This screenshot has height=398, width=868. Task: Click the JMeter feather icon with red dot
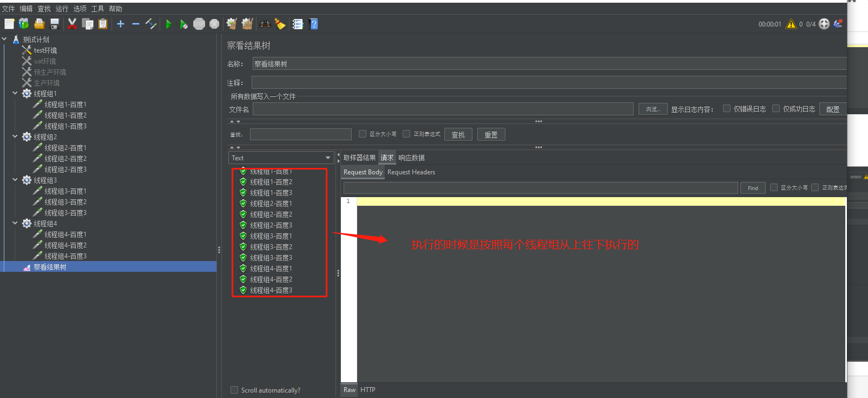838,24
